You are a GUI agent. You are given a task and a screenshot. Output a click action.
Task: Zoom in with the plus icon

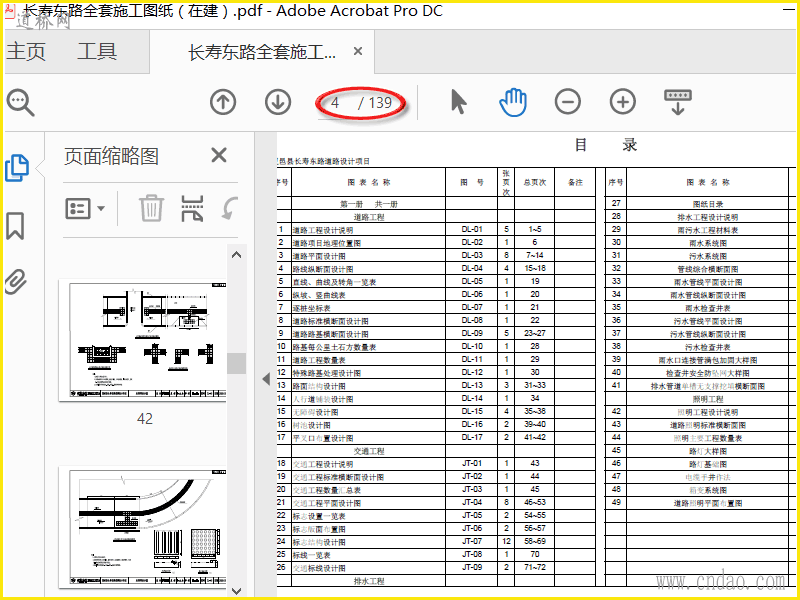coord(623,102)
